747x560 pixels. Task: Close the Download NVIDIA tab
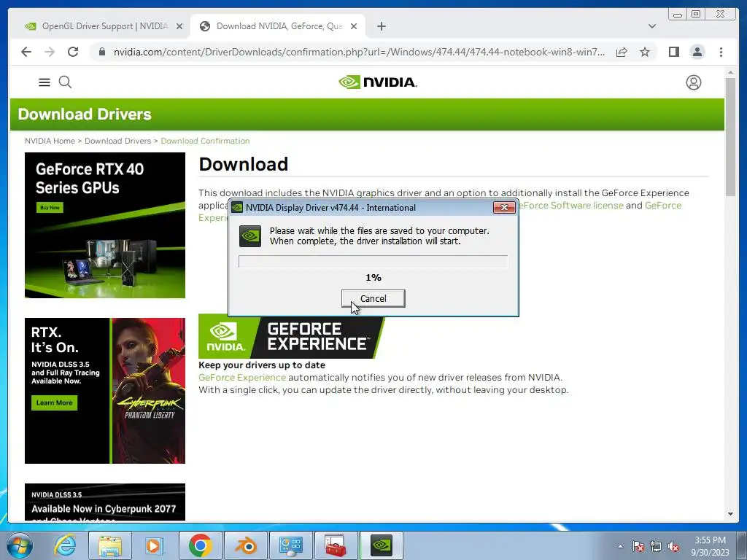coord(354,26)
